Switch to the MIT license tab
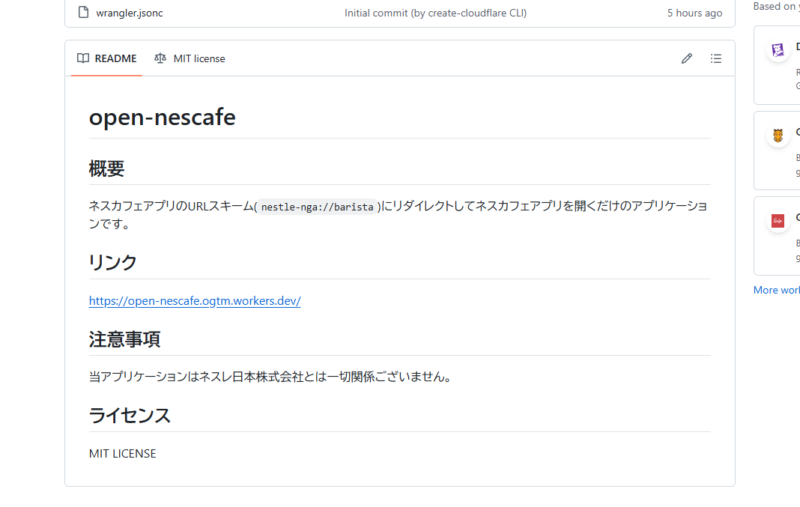This screenshot has height=507, width=800. pos(198,59)
